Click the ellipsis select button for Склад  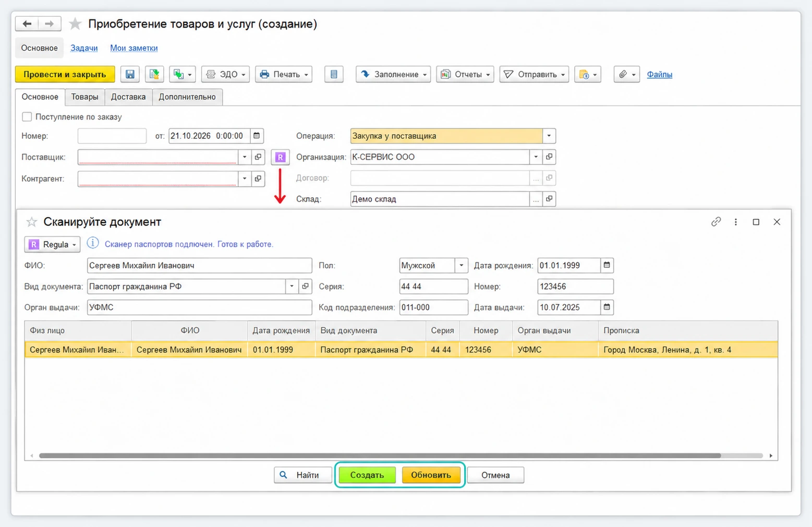(536, 199)
